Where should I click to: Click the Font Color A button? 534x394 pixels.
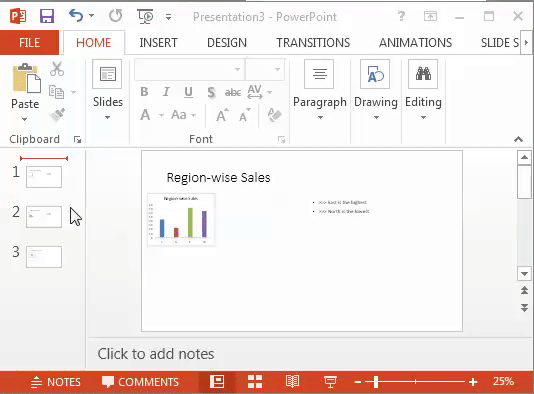tap(145, 115)
